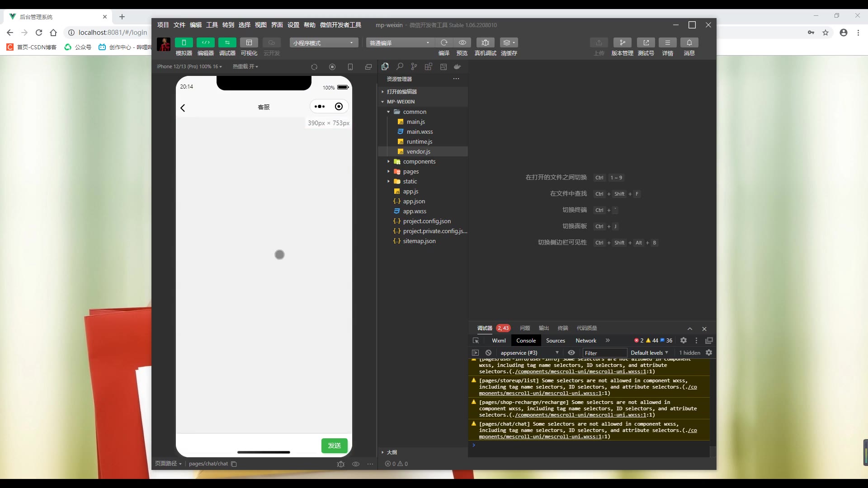868x488 pixels.
Task: Detach the simulator into separate window
Action: point(368,67)
